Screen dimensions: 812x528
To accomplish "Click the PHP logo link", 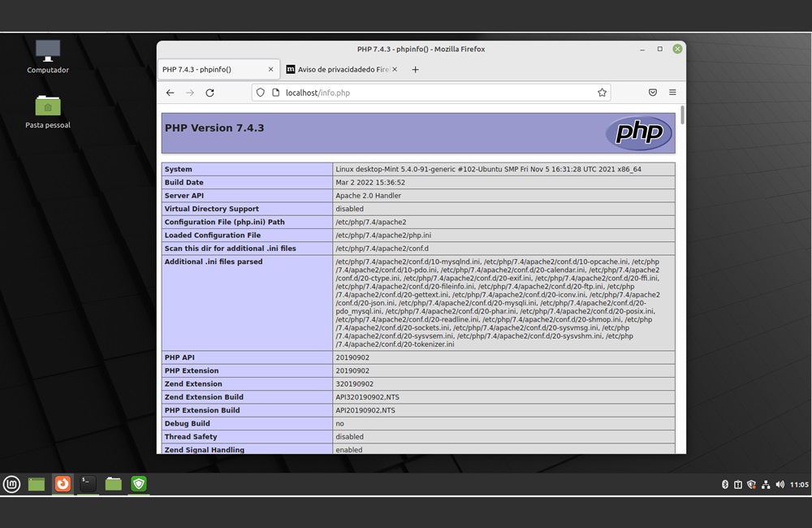I will coord(639,133).
